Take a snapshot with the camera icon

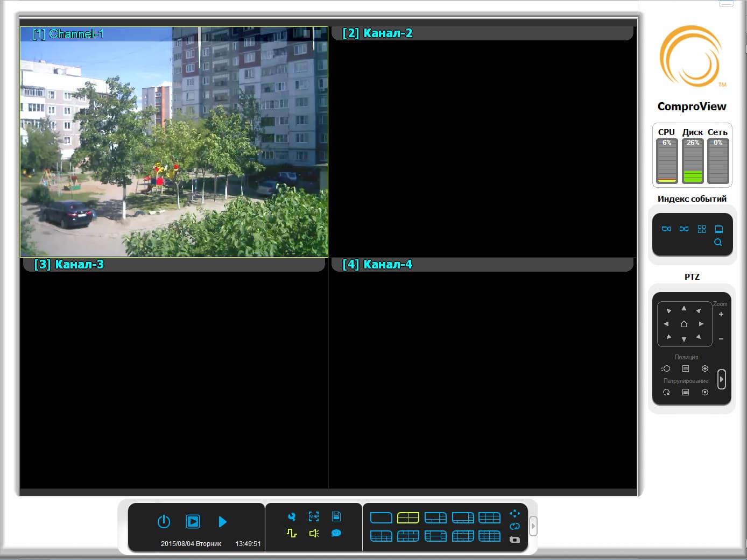[515, 540]
